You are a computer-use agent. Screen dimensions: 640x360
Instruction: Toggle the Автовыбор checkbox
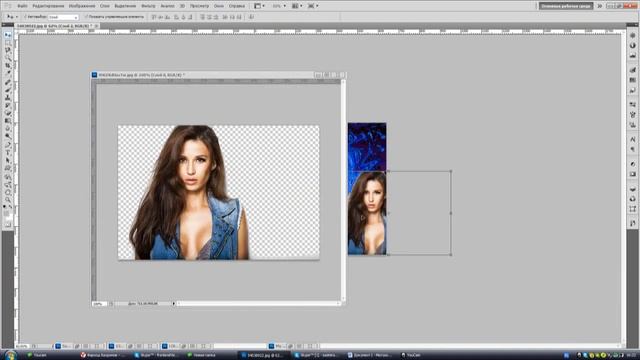[x=25, y=17]
